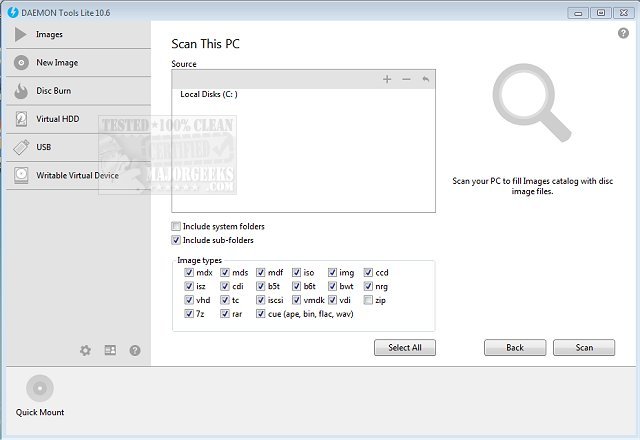Click the DAEMON Tools lightning logo
Image resolution: width=640 pixels, height=440 pixels.
(x=13, y=12)
